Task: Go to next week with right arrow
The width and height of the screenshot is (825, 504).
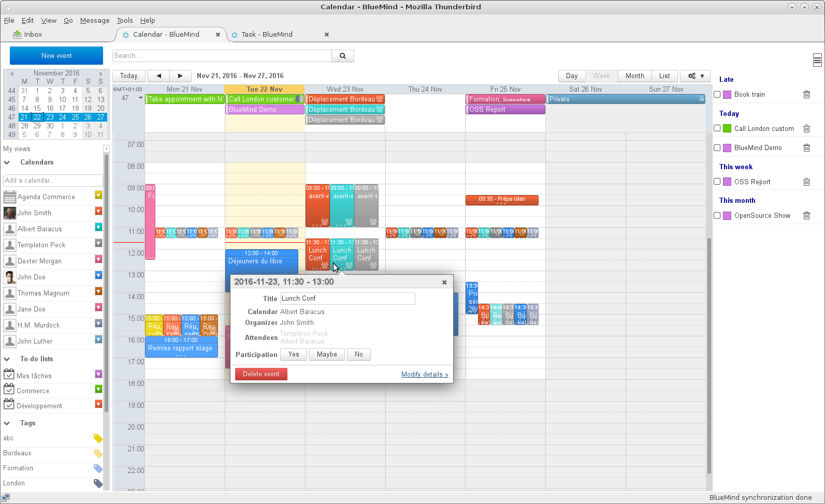Action: pyautogui.click(x=180, y=76)
